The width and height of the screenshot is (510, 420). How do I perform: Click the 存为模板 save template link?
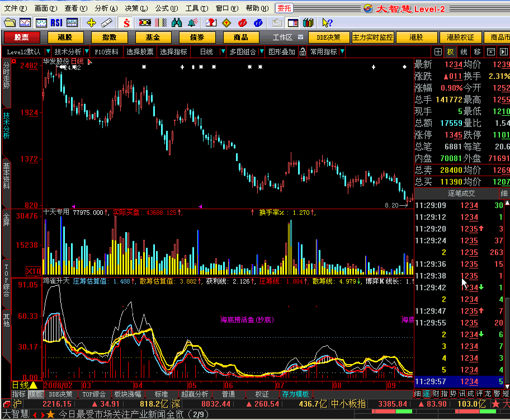pos(295,394)
